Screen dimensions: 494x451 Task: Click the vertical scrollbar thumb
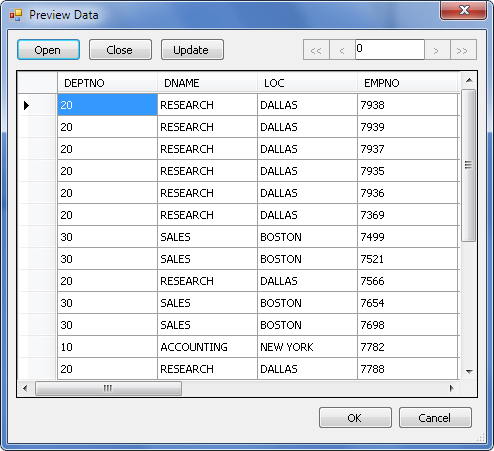tap(469, 165)
